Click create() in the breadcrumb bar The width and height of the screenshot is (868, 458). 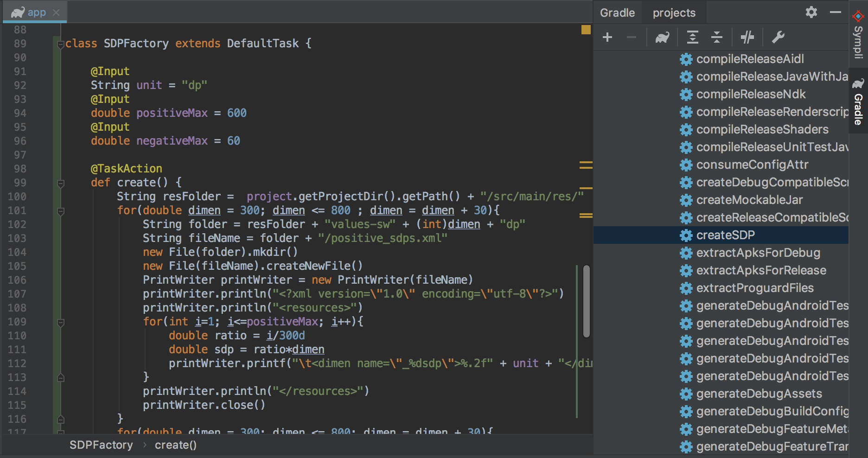point(176,445)
